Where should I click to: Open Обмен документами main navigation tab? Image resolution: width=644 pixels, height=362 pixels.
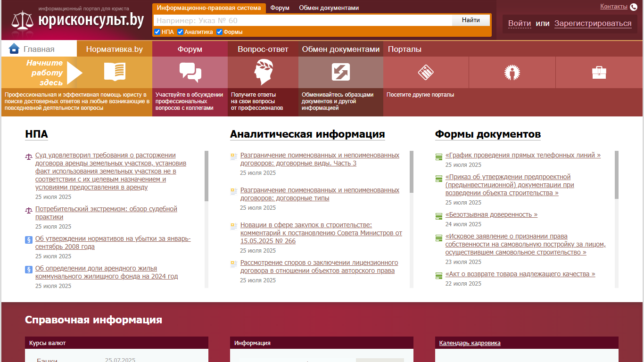[x=341, y=49]
